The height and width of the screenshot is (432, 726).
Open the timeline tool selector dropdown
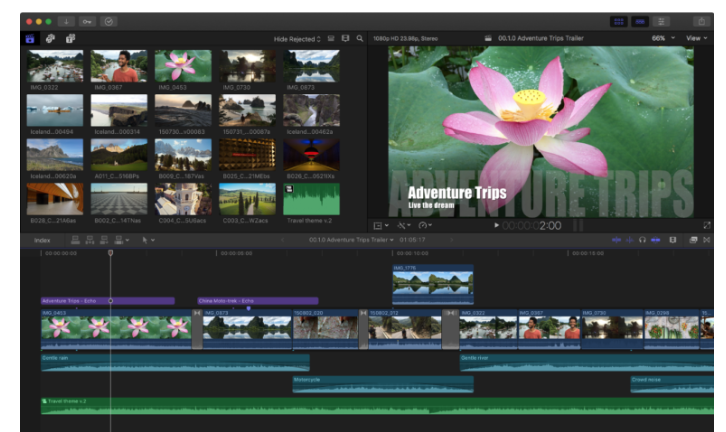148,240
